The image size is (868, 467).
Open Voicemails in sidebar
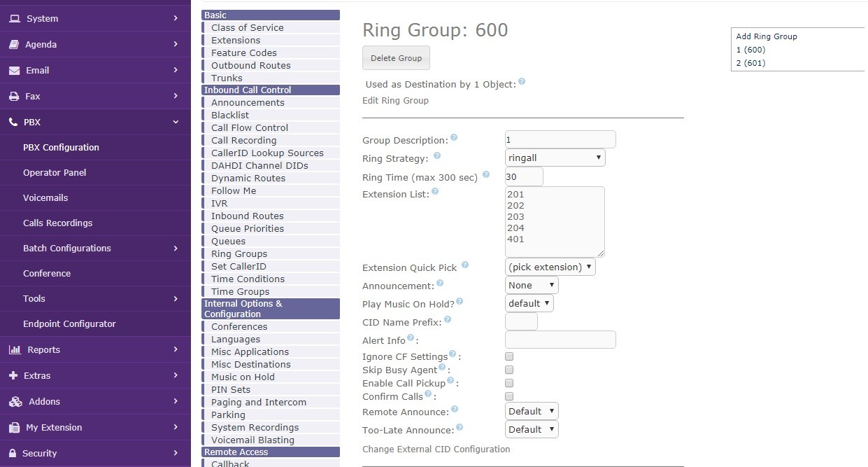[x=45, y=197]
